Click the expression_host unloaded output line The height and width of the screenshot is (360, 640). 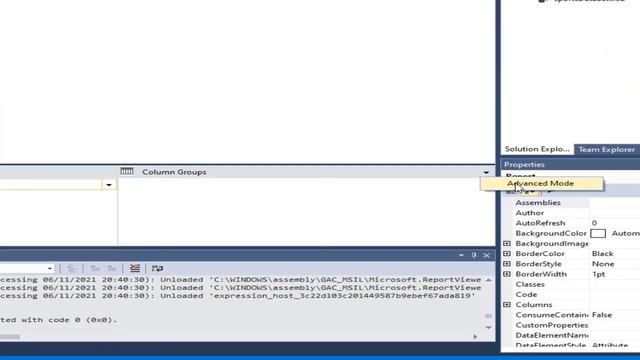pos(238,296)
